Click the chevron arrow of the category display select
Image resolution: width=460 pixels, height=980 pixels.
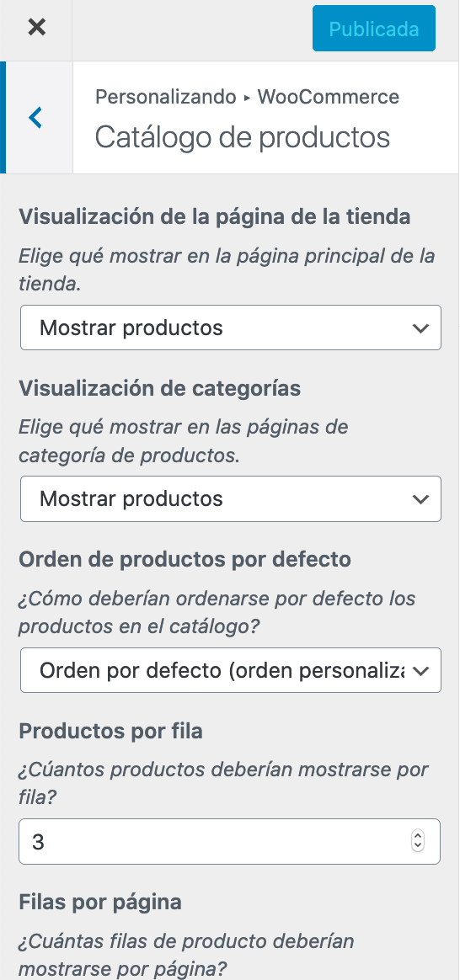[420, 499]
